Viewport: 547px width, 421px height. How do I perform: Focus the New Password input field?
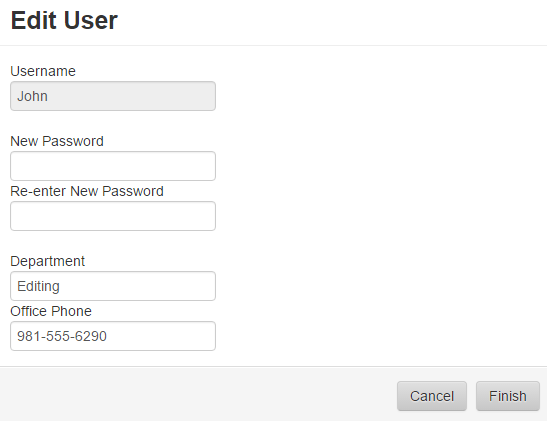(x=113, y=166)
